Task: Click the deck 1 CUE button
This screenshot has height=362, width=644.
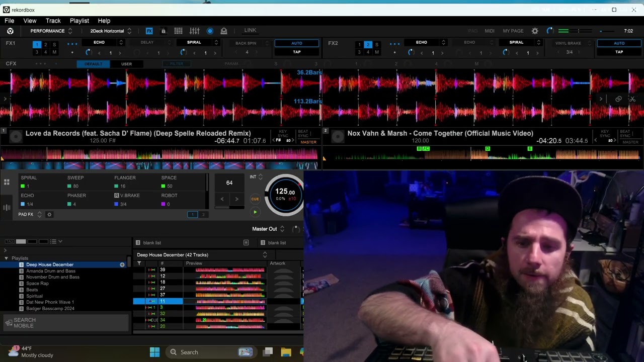Action: point(255,199)
